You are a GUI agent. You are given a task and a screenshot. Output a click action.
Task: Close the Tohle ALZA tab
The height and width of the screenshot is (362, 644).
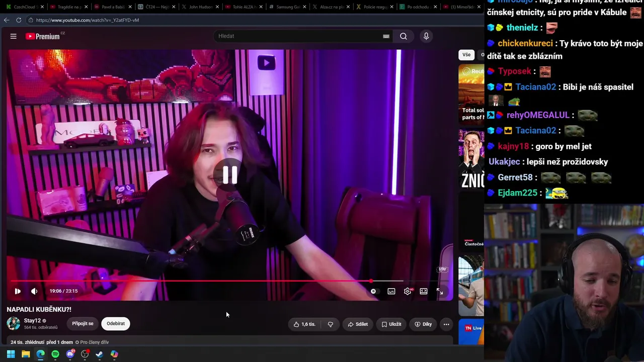coord(262,7)
